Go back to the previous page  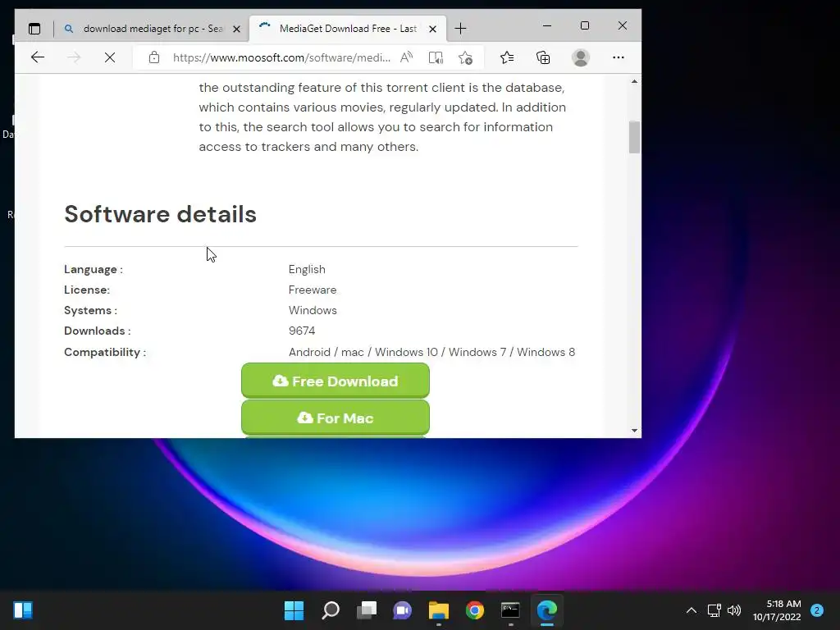pos(38,57)
